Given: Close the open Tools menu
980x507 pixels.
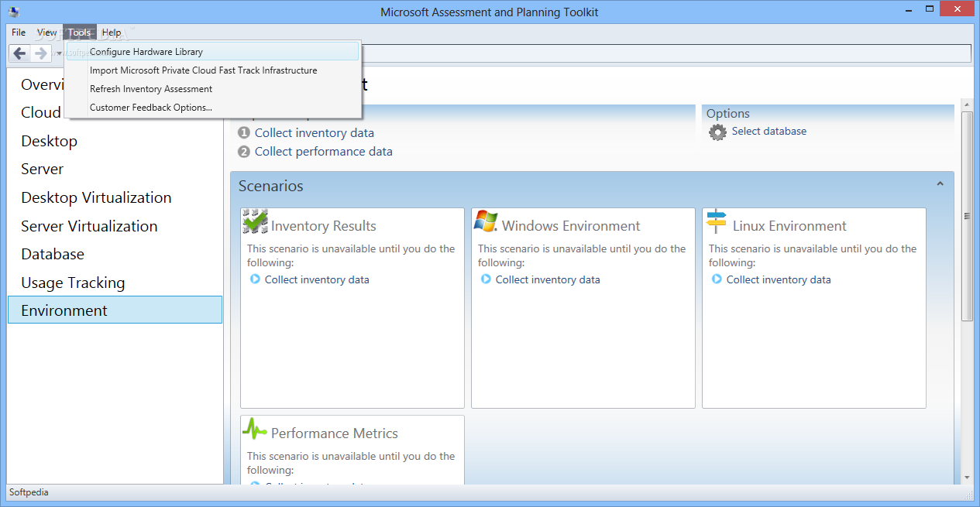Looking at the screenshot, I should pyautogui.click(x=80, y=33).
